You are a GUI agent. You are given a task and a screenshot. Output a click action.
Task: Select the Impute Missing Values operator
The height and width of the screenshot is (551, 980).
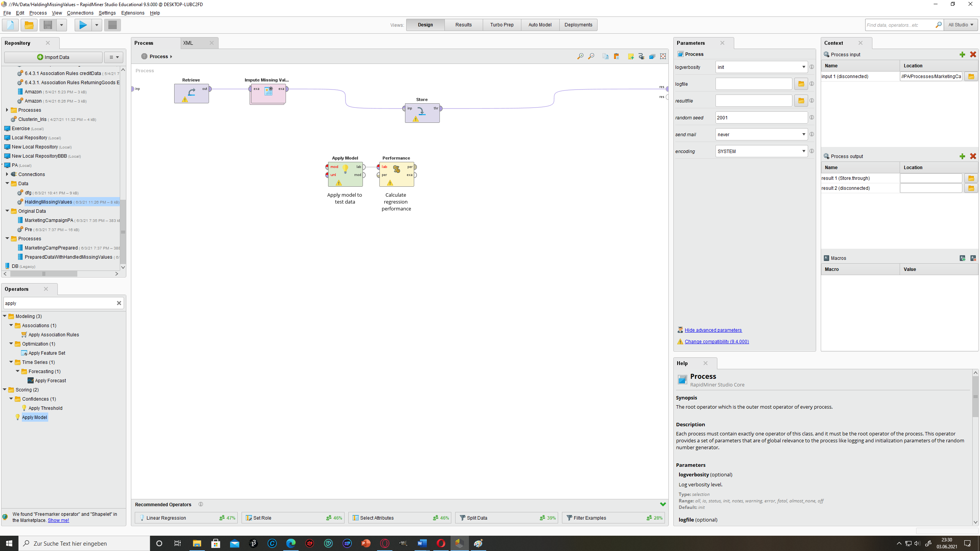click(x=268, y=93)
